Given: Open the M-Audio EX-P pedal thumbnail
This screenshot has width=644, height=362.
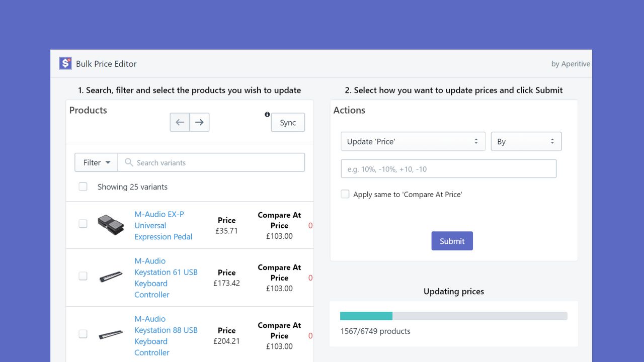Looking at the screenshot, I should [x=111, y=225].
